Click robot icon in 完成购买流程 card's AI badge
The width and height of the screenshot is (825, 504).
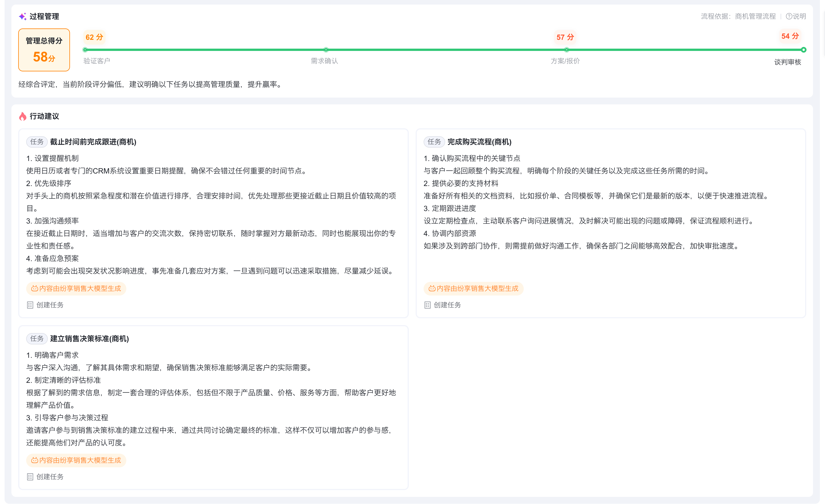pyautogui.click(x=432, y=288)
